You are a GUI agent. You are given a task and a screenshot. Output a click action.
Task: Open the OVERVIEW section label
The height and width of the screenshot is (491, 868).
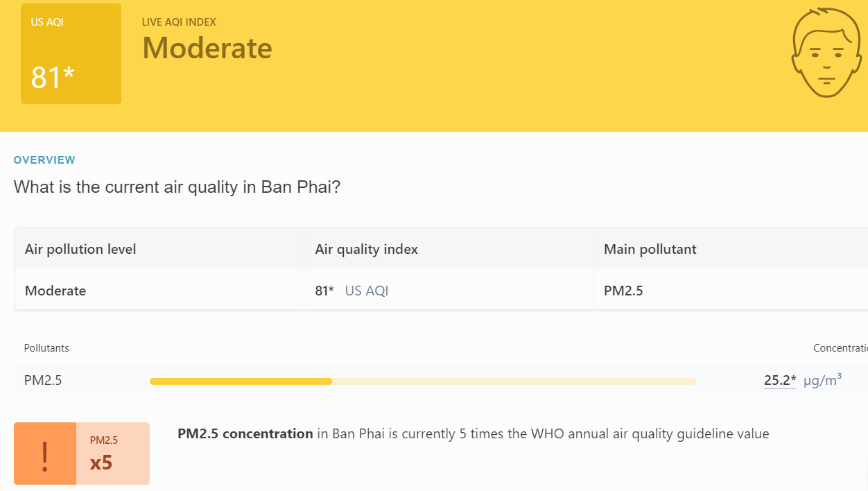click(44, 160)
